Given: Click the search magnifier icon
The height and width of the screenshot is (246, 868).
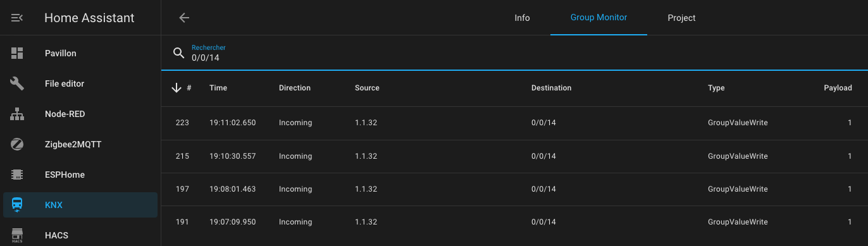Looking at the screenshot, I should pos(179,52).
